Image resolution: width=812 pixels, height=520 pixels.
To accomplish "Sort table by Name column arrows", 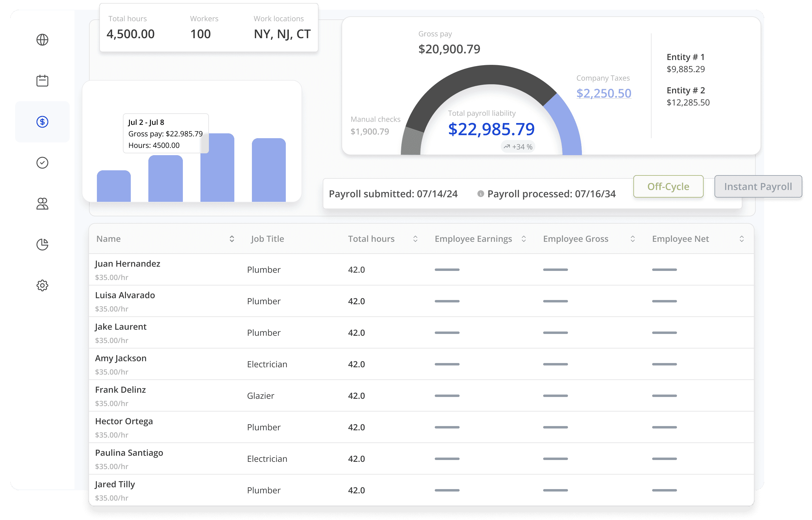I will coord(232,239).
